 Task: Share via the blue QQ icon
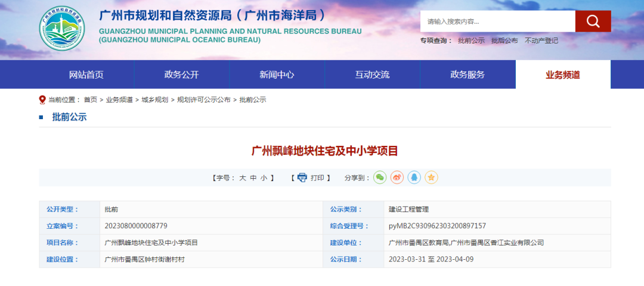pos(414,178)
